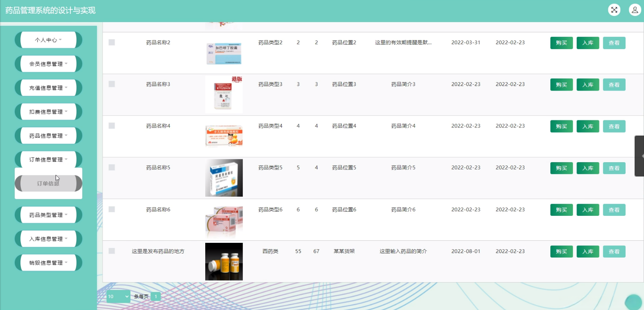This screenshot has width=644, height=310.
Task: Collapse the 订单信息管理 menu
Action: pos(48,160)
